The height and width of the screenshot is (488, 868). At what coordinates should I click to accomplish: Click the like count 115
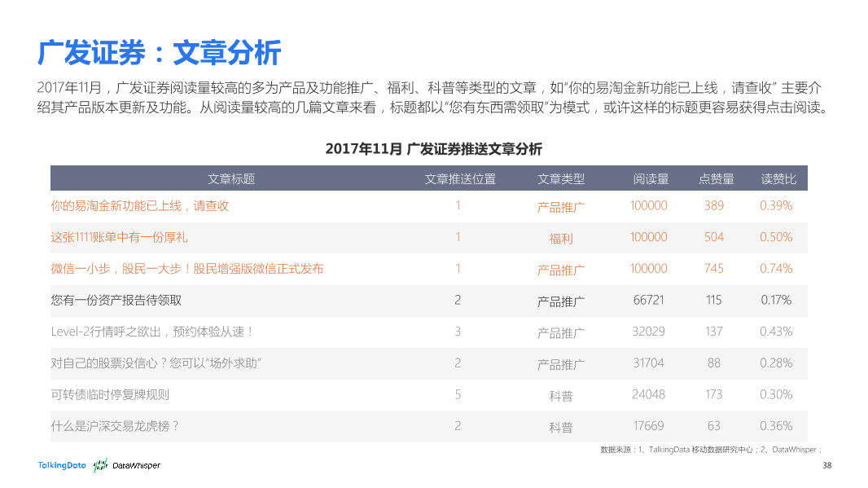[x=714, y=301]
